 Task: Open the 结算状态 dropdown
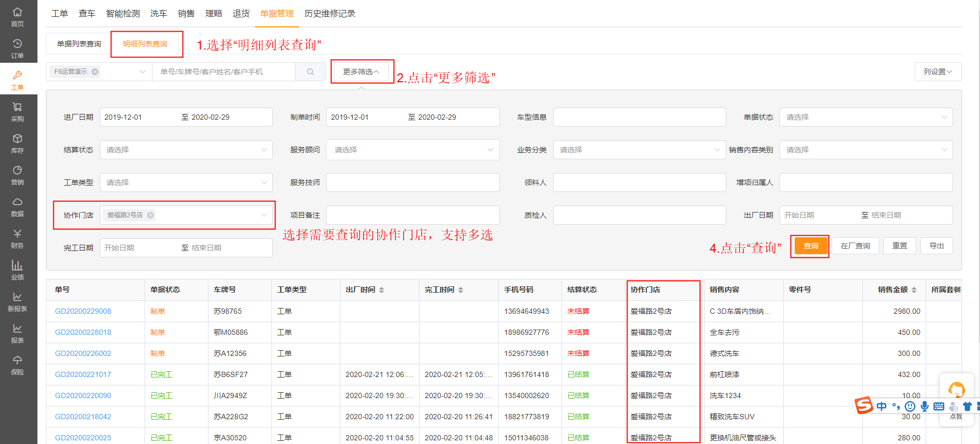click(x=186, y=150)
